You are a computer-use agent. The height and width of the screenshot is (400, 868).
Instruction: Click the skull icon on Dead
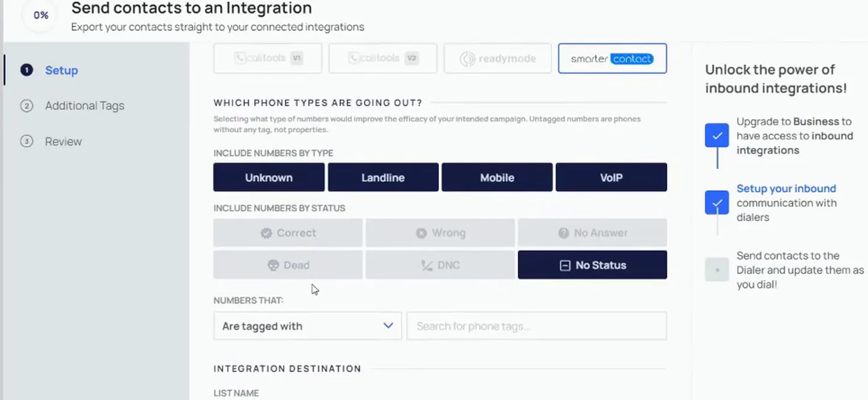pyautogui.click(x=273, y=265)
